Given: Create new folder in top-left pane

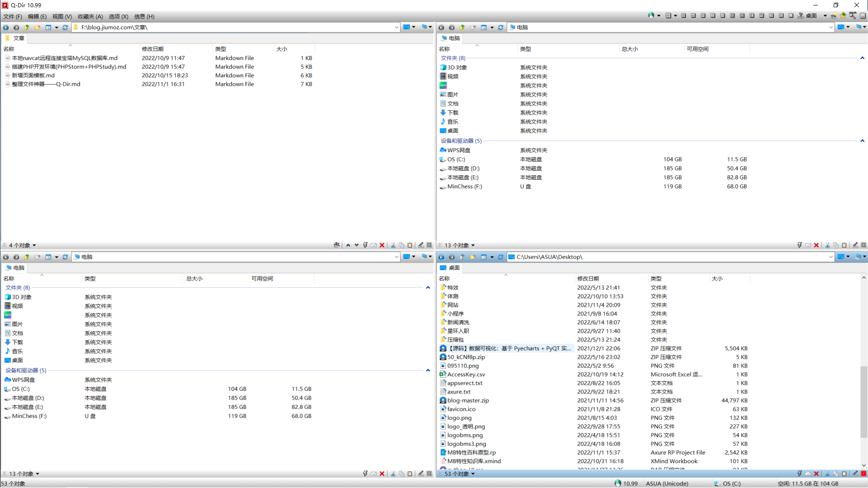Looking at the screenshot, I should click(37, 28).
